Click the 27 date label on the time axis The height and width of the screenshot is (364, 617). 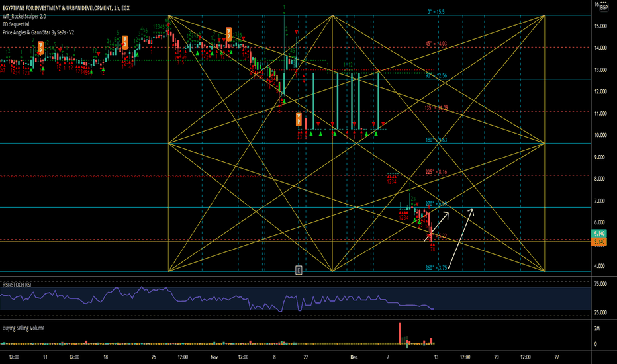tap(557, 357)
